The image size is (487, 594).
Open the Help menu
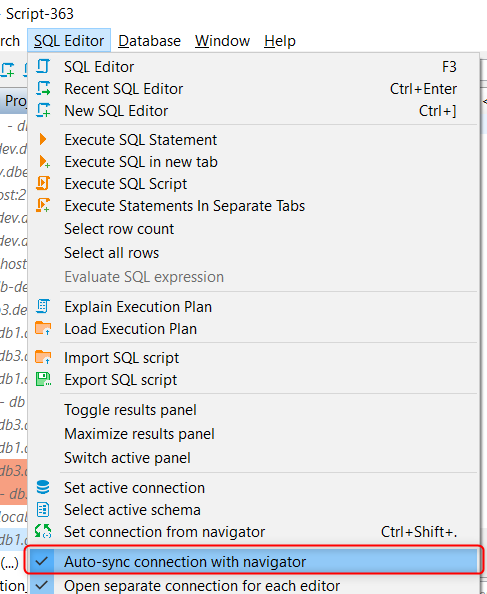tap(280, 41)
